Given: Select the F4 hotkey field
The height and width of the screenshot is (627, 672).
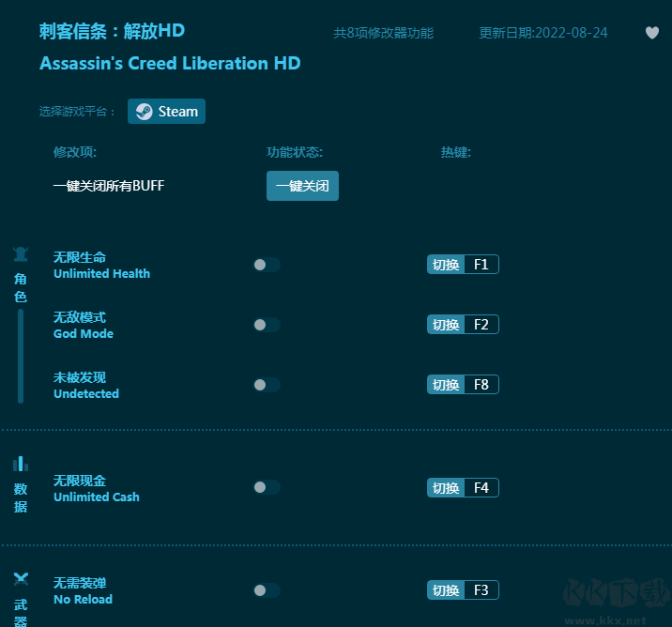Looking at the screenshot, I should coord(481,488).
